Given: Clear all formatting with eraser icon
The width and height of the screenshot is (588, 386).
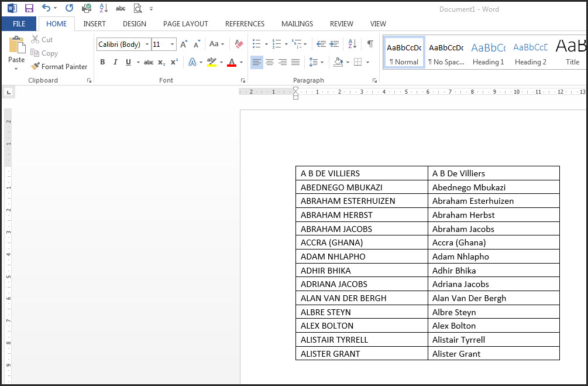Looking at the screenshot, I should click(x=239, y=44).
